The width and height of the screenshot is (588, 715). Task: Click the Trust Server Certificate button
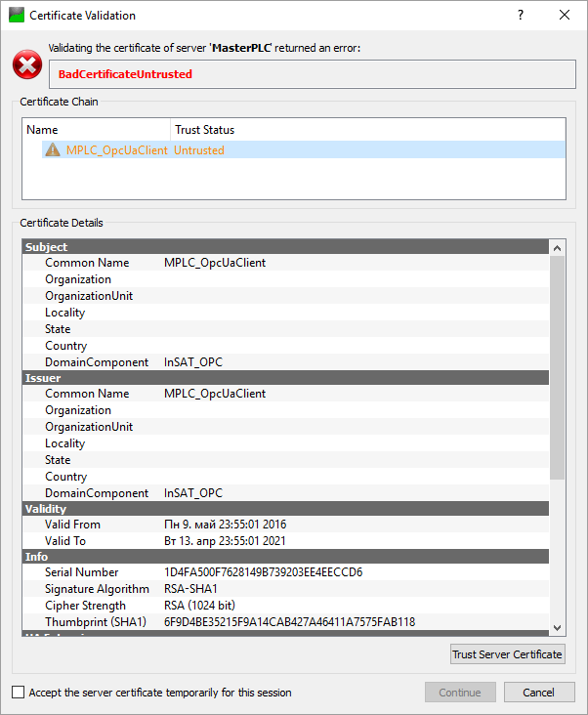coord(507,653)
